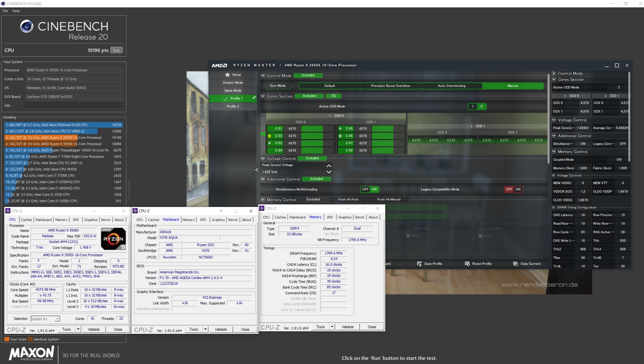Click Validate in CPU-Z Memory window

click(x=347, y=327)
